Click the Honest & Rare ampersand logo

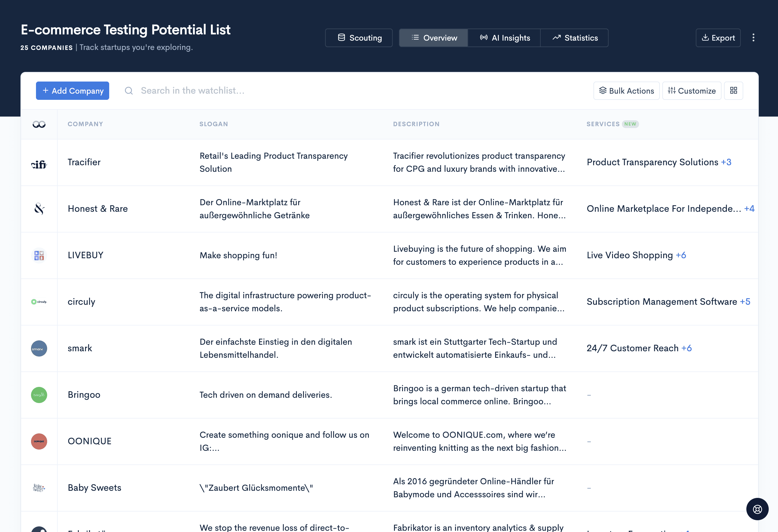(x=39, y=209)
